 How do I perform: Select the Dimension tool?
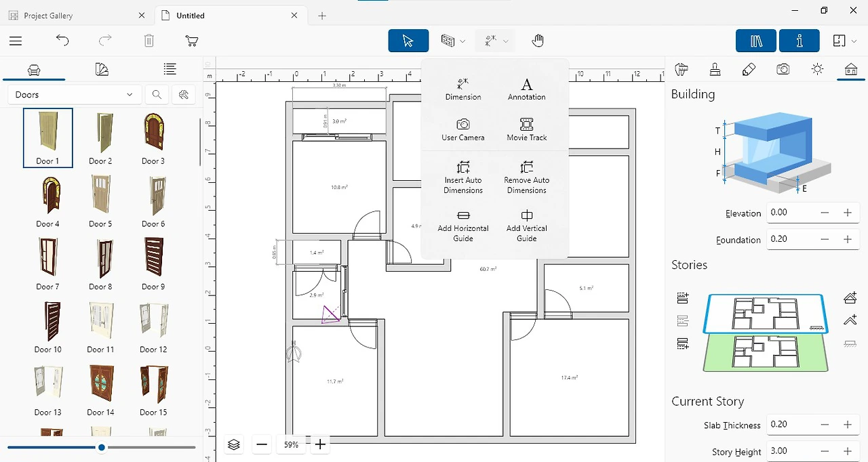(x=463, y=89)
